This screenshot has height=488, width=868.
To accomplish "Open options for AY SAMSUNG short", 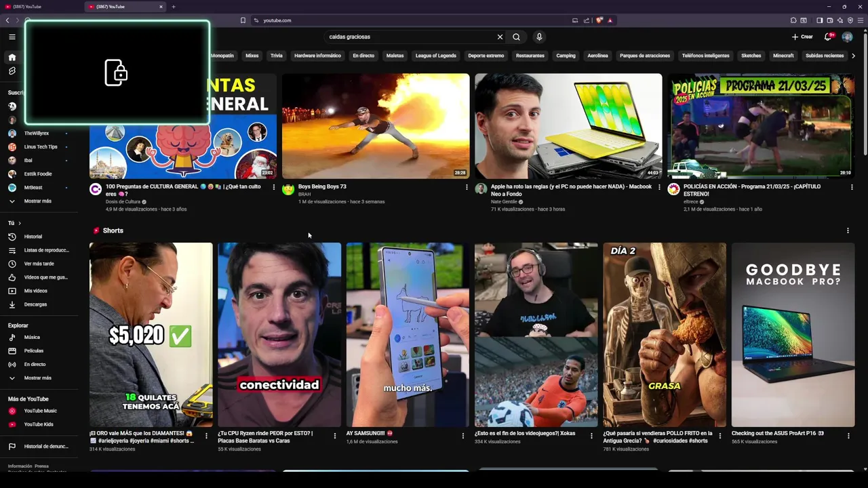I will click(x=463, y=436).
